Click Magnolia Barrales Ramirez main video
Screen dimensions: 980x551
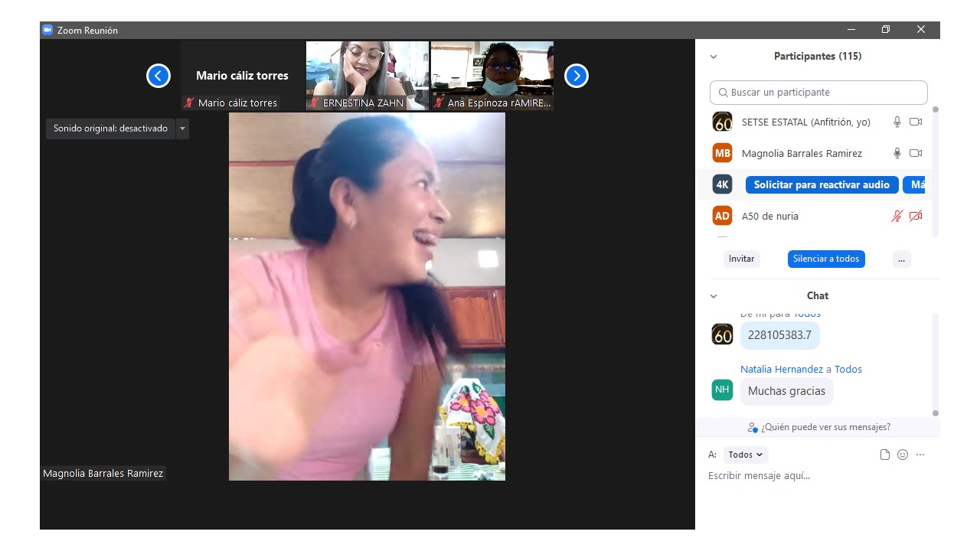coord(367,297)
